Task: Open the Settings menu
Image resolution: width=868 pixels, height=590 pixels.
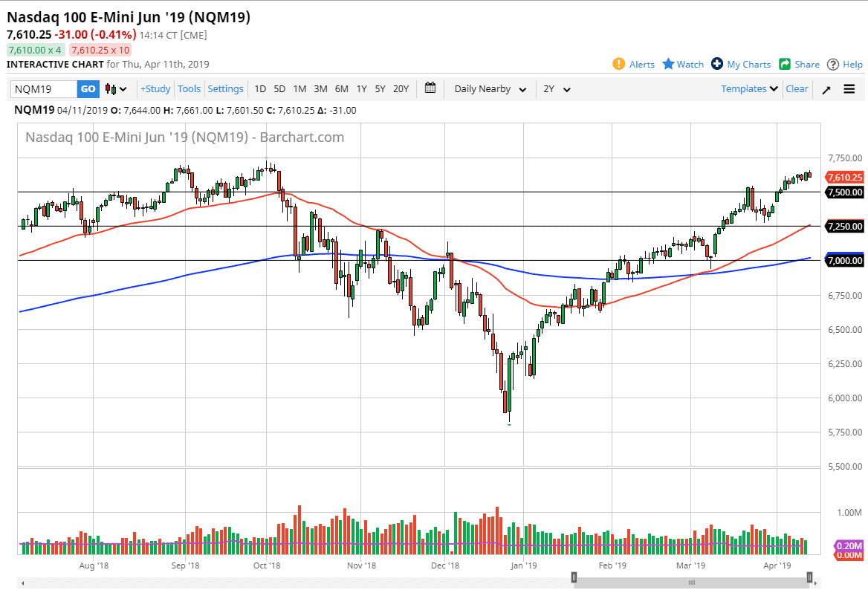Action: coord(225,89)
